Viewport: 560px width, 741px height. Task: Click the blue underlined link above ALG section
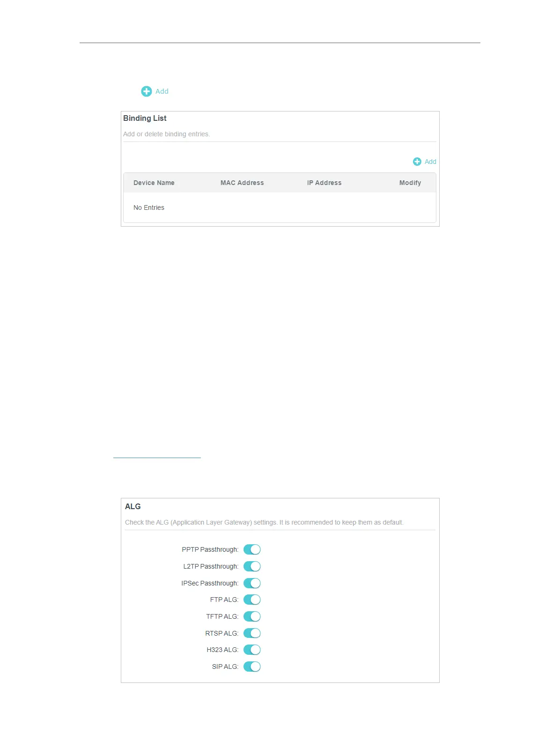click(x=157, y=457)
